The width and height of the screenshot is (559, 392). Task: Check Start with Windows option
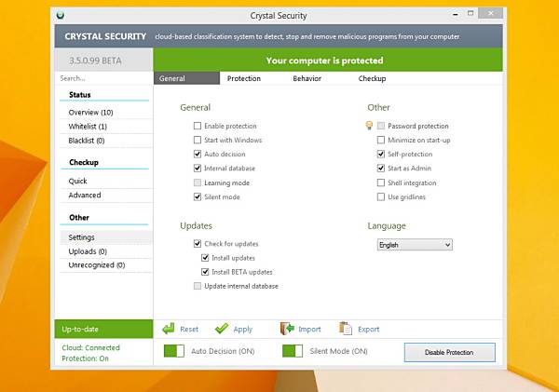click(198, 140)
